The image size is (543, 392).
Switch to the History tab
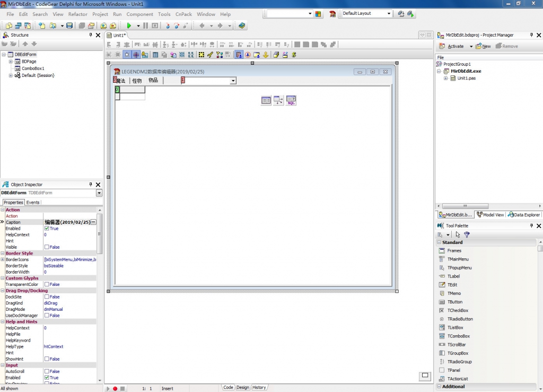click(x=259, y=388)
